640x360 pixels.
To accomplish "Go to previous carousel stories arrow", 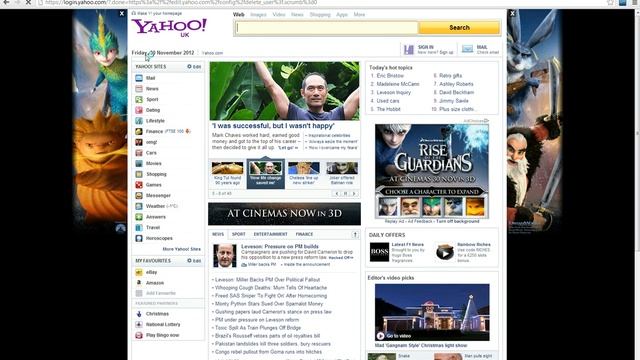I will coord(337,193).
